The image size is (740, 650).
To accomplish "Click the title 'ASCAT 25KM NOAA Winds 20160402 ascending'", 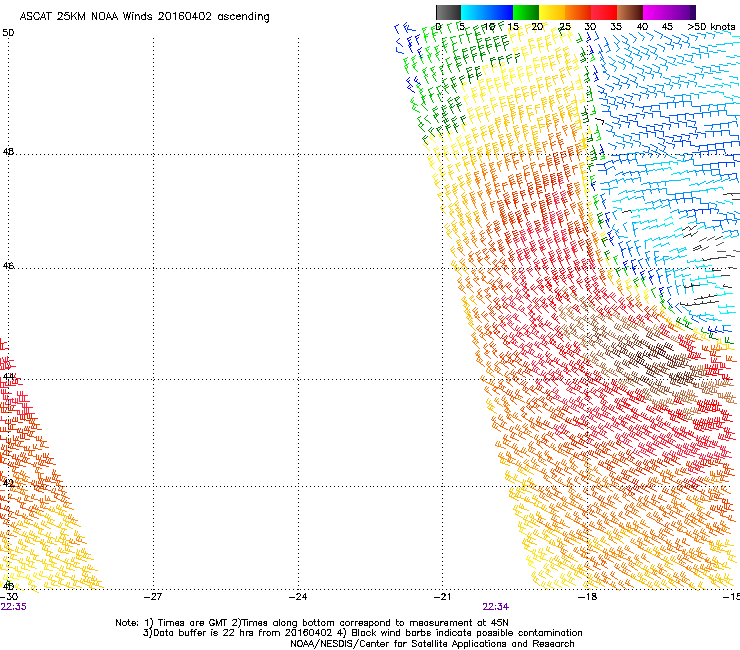I will point(144,17).
